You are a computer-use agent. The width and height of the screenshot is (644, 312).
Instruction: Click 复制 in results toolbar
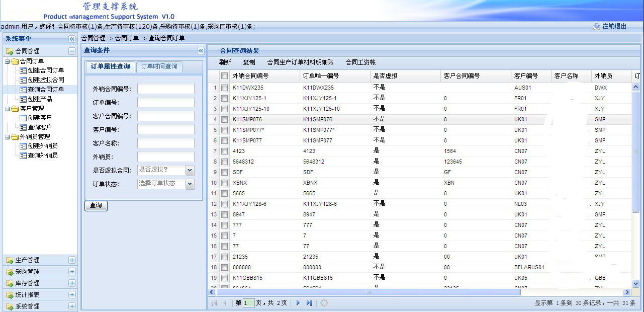249,62
